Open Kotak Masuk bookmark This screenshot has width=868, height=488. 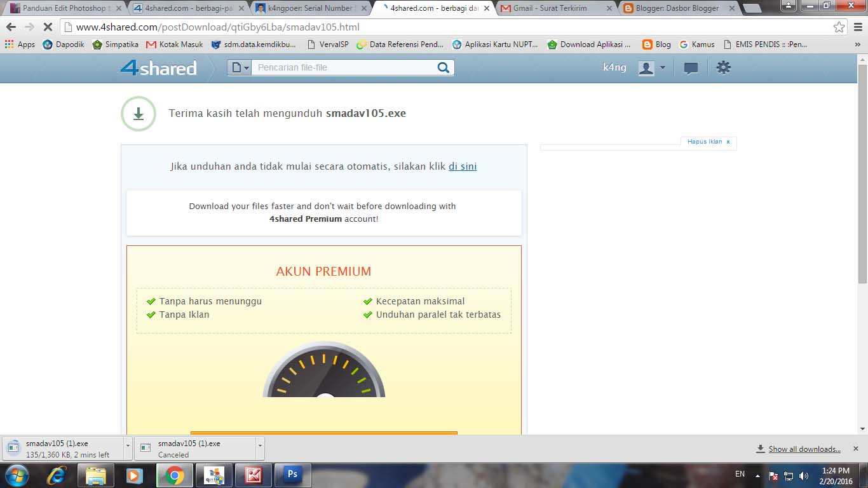[175, 44]
